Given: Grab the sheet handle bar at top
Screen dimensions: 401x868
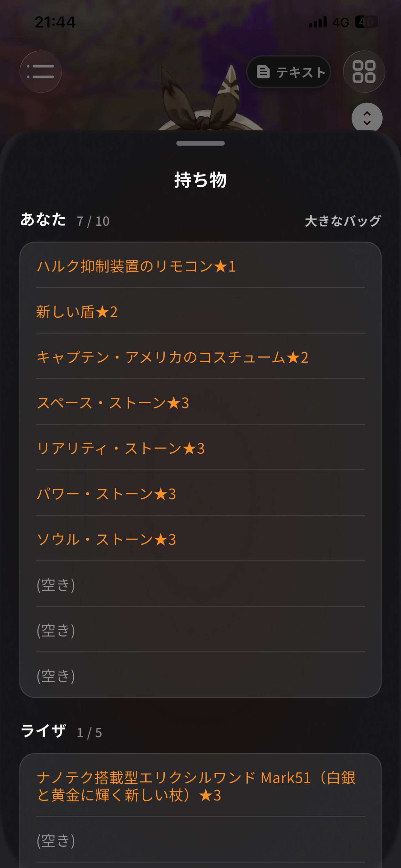Looking at the screenshot, I should tap(200, 143).
